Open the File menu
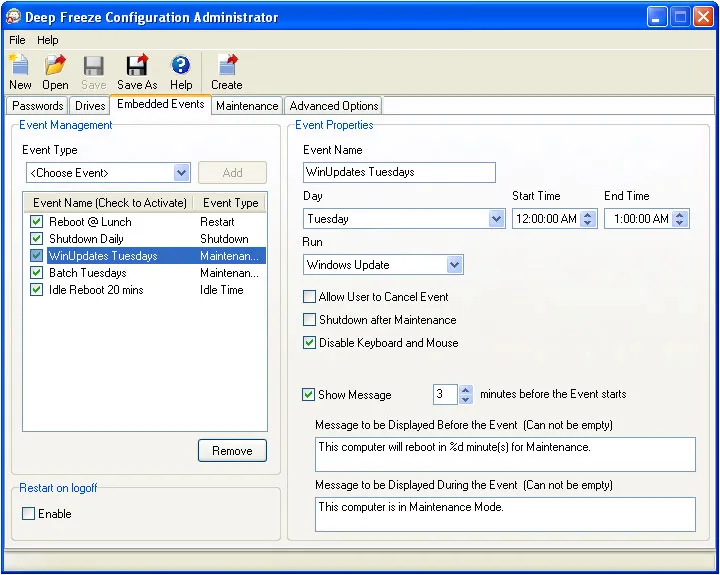The width and height of the screenshot is (720, 575). click(x=17, y=40)
